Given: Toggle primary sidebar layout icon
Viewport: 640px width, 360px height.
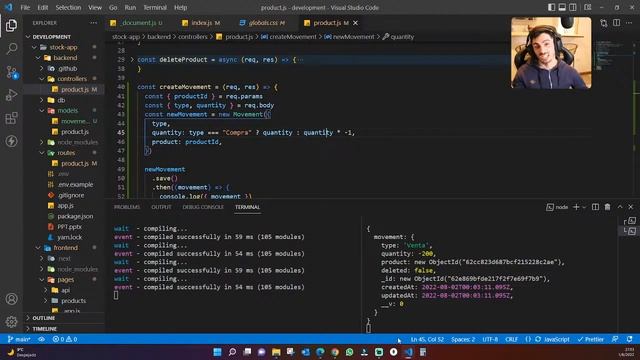Looking at the screenshot, I should coord(551,7).
